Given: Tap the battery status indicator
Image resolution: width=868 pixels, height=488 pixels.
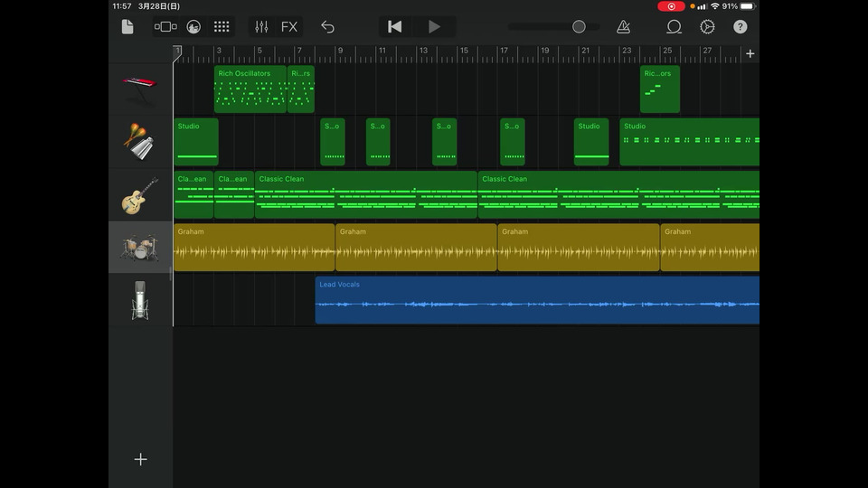Looking at the screenshot, I should [748, 6].
